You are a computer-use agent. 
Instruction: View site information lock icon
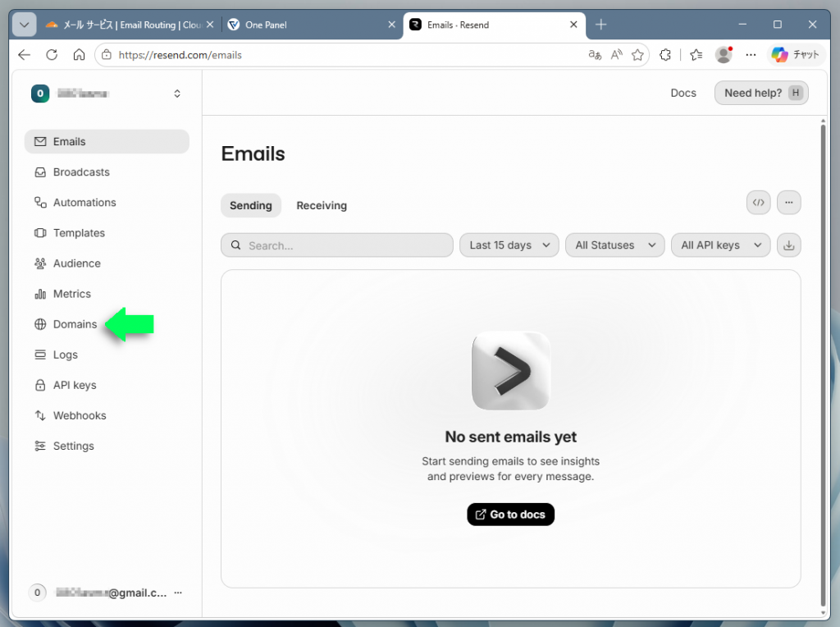point(107,55)
